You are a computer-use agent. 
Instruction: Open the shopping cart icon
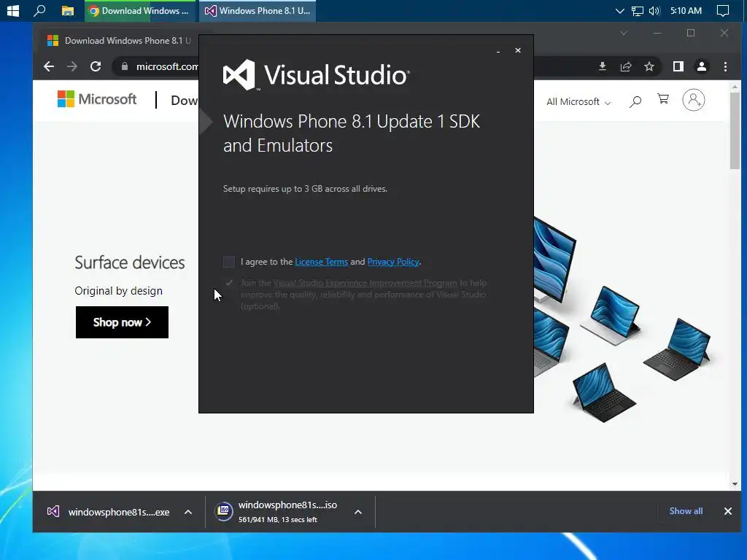pos(662,99)
